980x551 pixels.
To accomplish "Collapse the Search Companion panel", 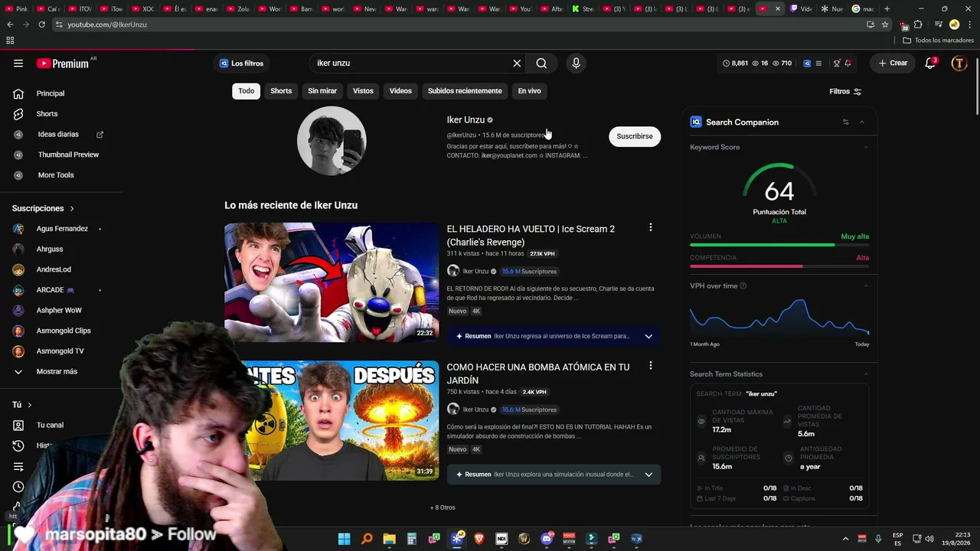I will coord(862,122).
